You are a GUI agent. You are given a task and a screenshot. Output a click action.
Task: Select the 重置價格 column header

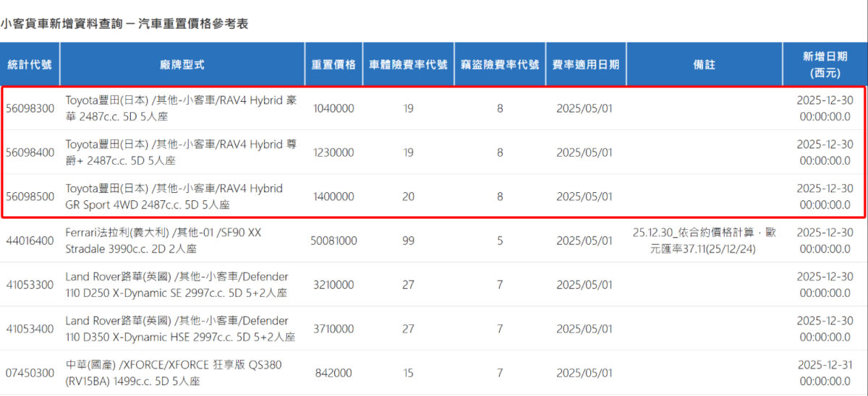(333, 64)
